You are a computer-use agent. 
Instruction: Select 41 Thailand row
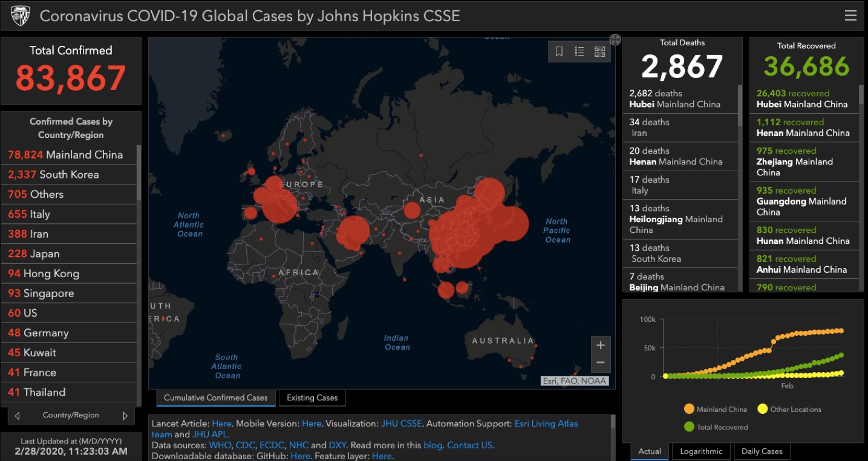70,392
